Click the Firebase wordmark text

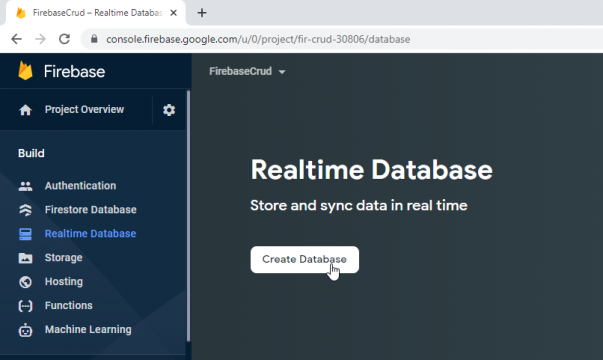pyautogui.click(x=74, y=72)
